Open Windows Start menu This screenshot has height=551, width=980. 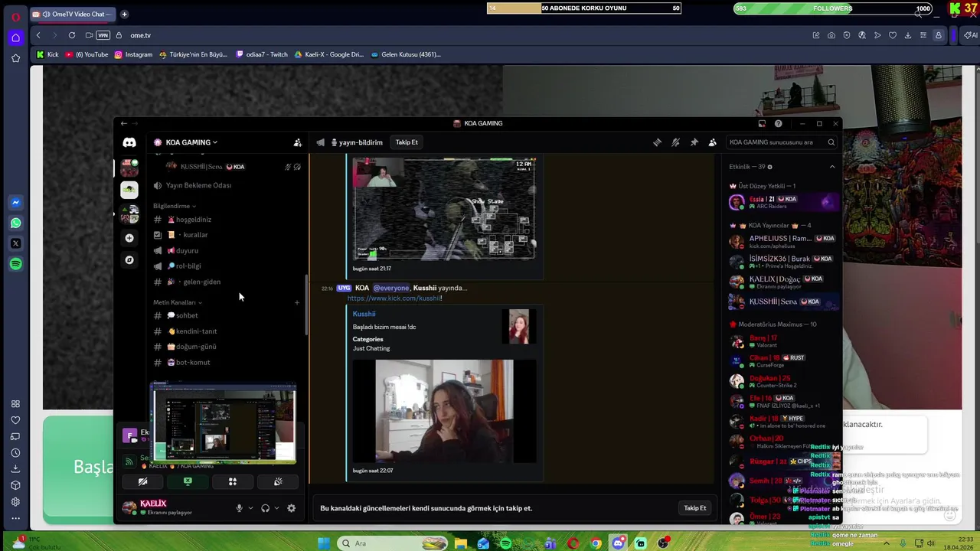(323, 543)
